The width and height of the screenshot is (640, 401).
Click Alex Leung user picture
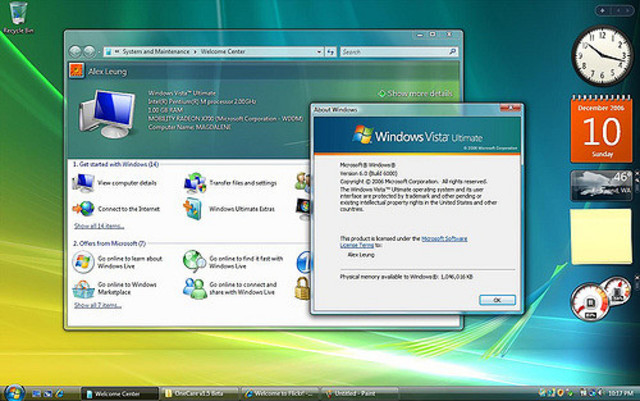(x=76, y=71)
